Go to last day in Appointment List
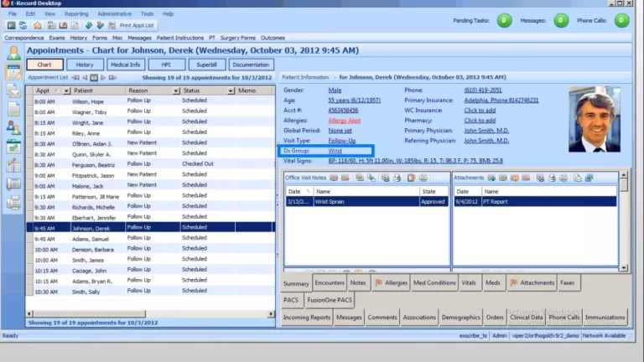Screen dimensions: 644x362 112,77
